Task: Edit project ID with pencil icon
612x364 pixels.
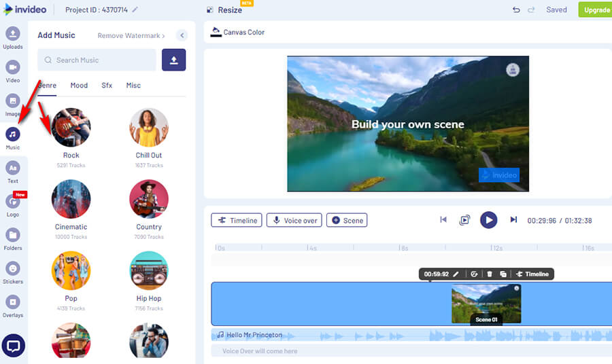Action: [x=135, y=10]
